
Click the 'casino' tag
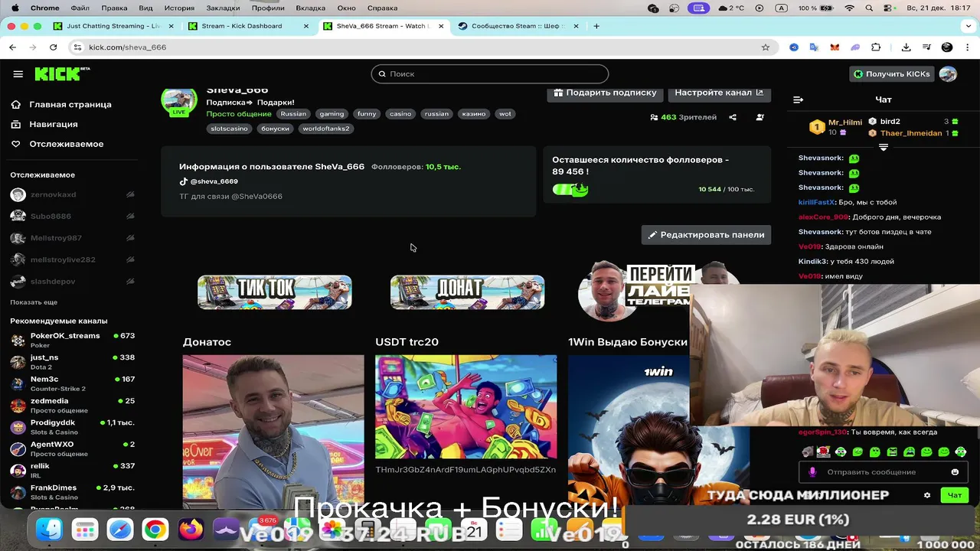point(400,114)
